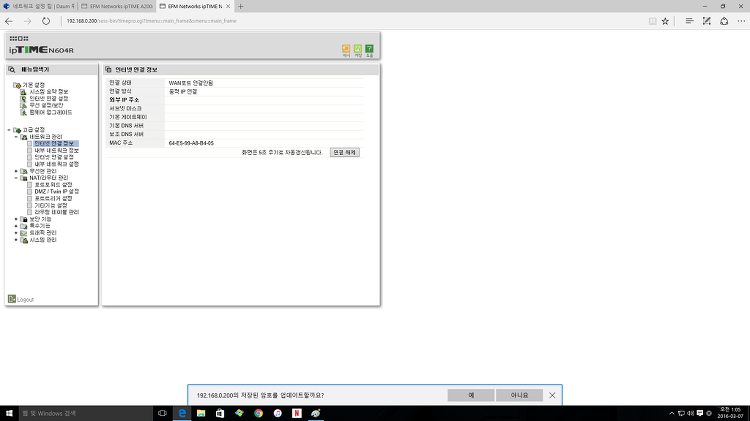Open Chrome from the taskbar
The image size is (750, 421).
[258, 413]
